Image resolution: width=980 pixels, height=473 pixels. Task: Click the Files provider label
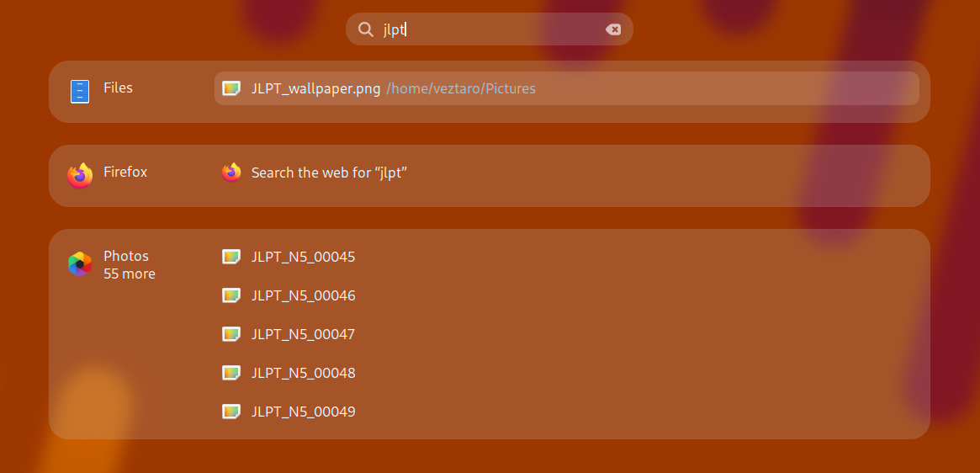118,88
